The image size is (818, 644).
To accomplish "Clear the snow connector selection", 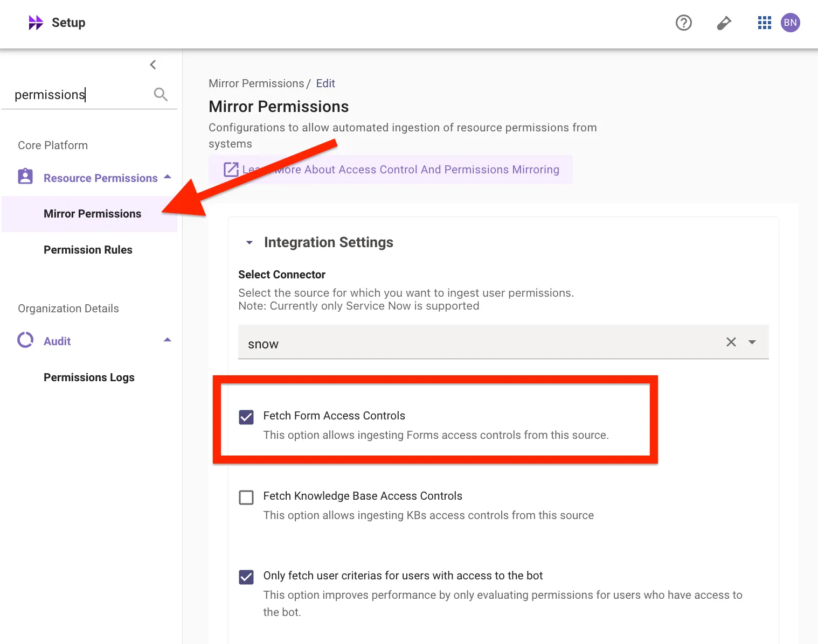I will tap(731, 342).
